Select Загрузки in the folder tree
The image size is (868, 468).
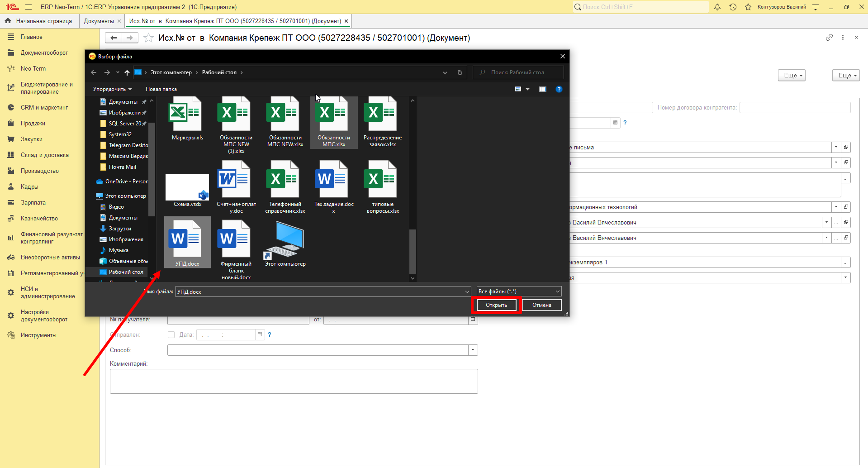(x=120, y=229)
